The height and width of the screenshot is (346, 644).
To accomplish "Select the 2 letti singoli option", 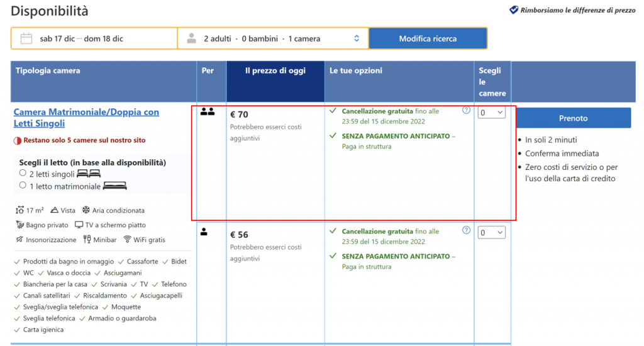I will tap(23, 173).
